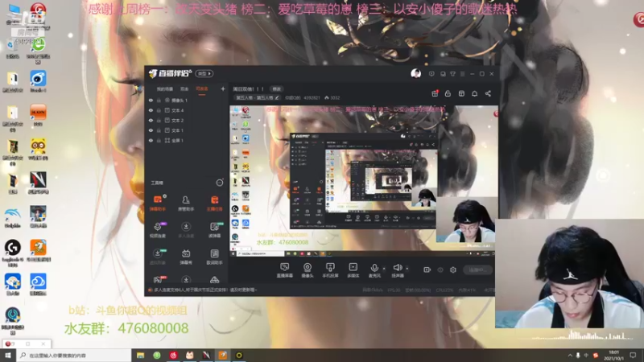644x362 pixels.
Task: Open the 弹幕助手 tool
Action: 158,204
